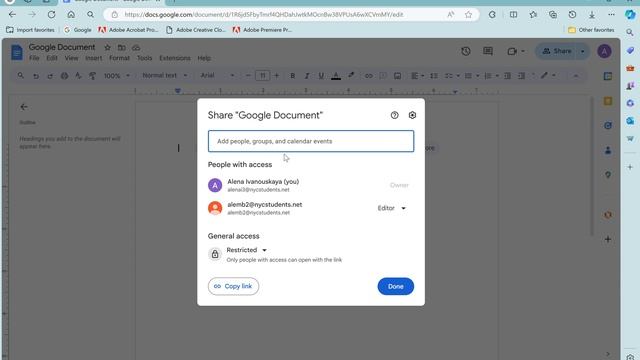Increase font size with plus
This screenshot has width=640, height=360.
[x=277, y=76]
